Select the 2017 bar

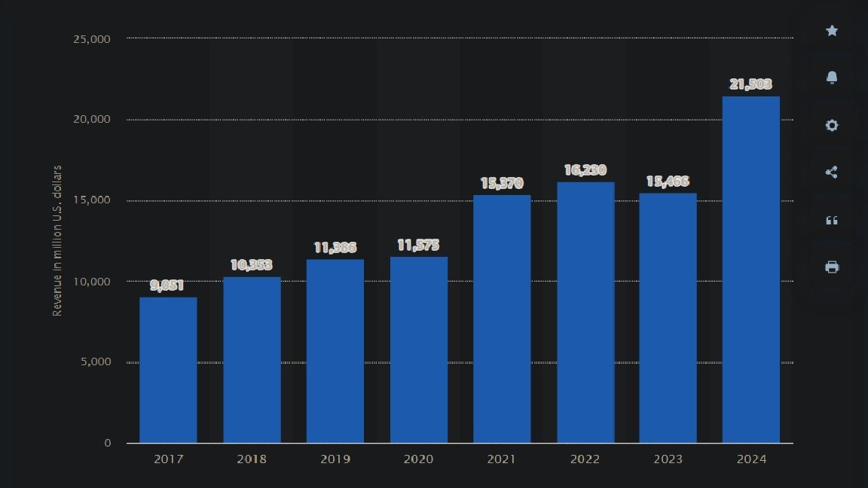[x=168, y=371]
